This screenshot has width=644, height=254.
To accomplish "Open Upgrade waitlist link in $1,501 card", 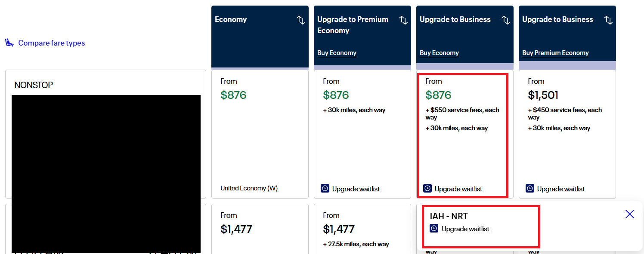I will coord(561,189).
